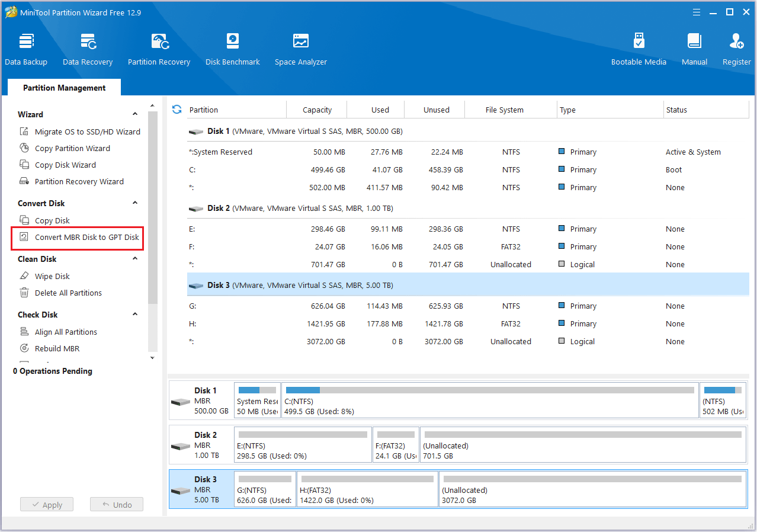Create Bootable Media
757x532 pixels.
click(x=639, y=47)
